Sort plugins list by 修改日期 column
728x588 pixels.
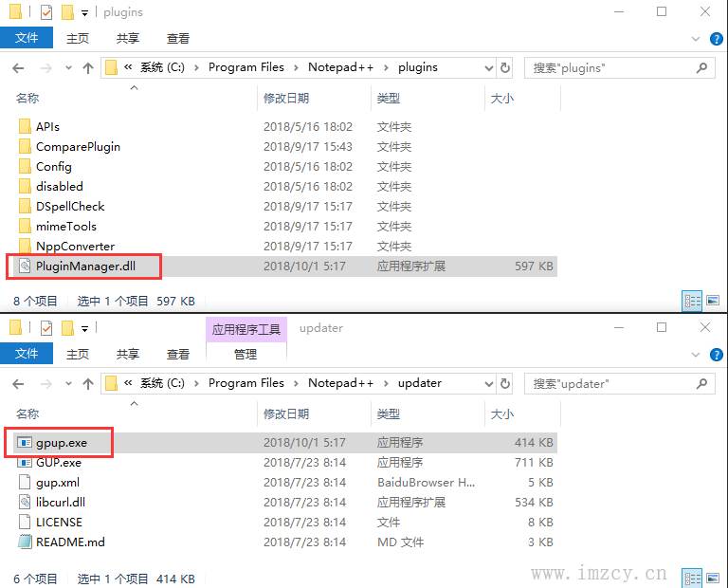(x=286, y=99)
